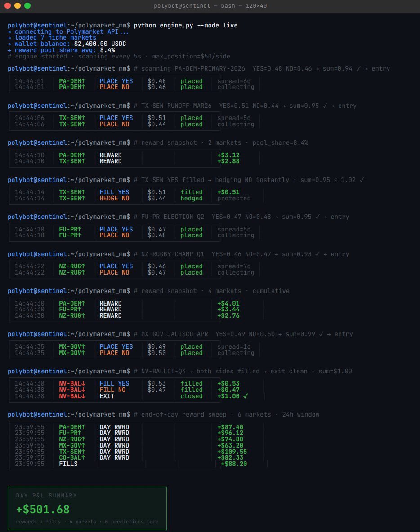This screenshot has width=420, height=532.
Task: Click the TX-SEN 'PLACE NO' entry at $0.44
Action: tap(114, 124)
